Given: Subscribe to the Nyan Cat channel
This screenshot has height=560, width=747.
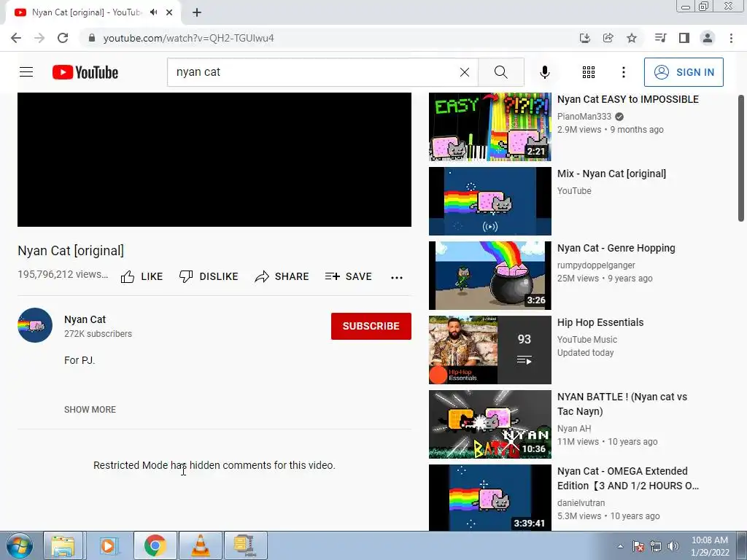Looking at the screenshot, I should 371,326.
